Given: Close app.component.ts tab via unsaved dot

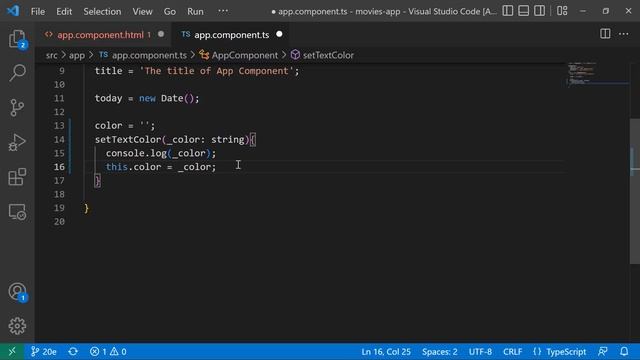Looking at the screenshot, I should click(279, 34).
